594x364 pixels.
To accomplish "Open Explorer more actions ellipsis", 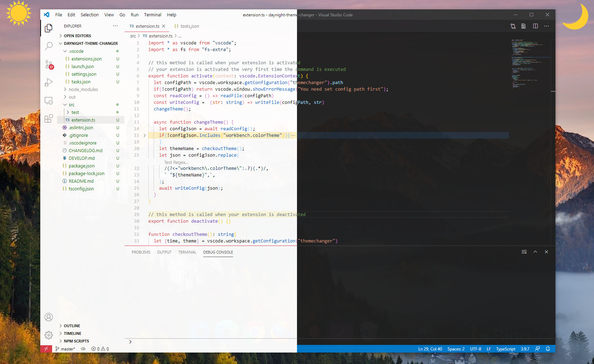I will [x=115, y=26].
